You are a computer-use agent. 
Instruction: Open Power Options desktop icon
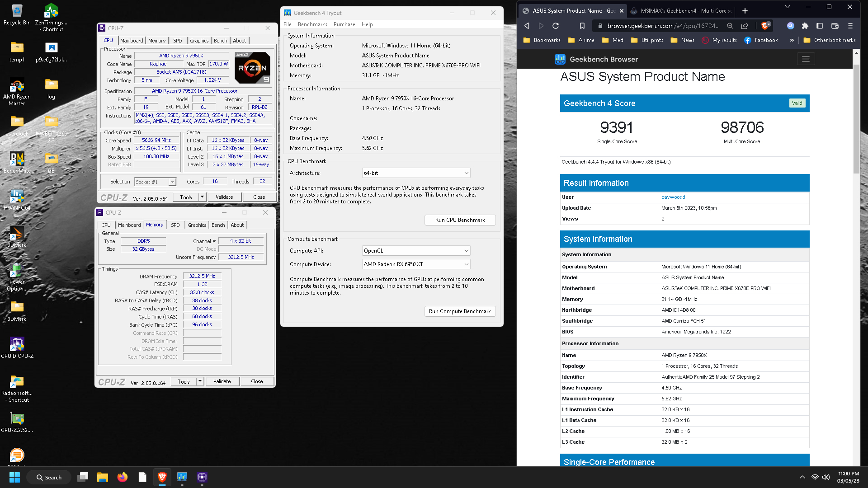[17, 277]
